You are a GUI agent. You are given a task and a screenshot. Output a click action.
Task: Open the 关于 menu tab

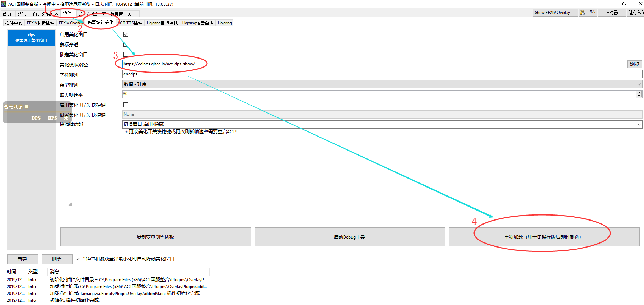(x=131, y=14)
